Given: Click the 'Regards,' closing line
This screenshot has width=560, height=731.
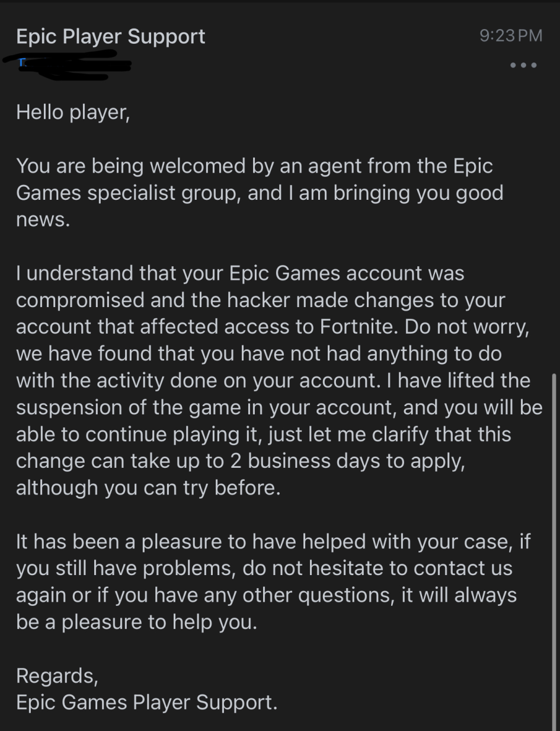Looking at the screenshot, I should (x=57, y=675).
